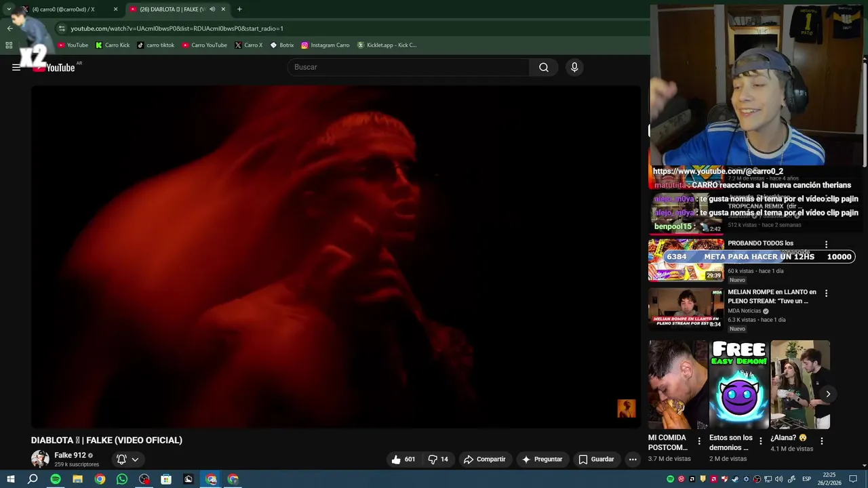Open options for Estos son los demonios Short

coord(760,441)
